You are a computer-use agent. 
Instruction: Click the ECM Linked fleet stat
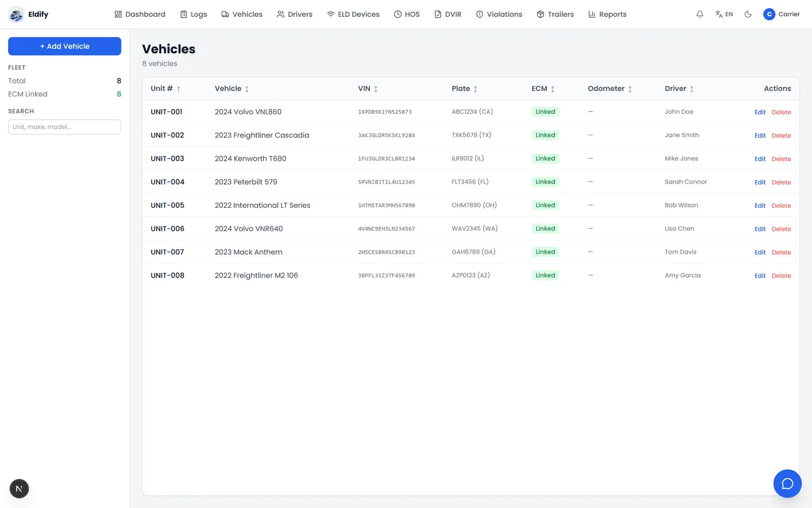pyautogui.click(x=64, y=94)
